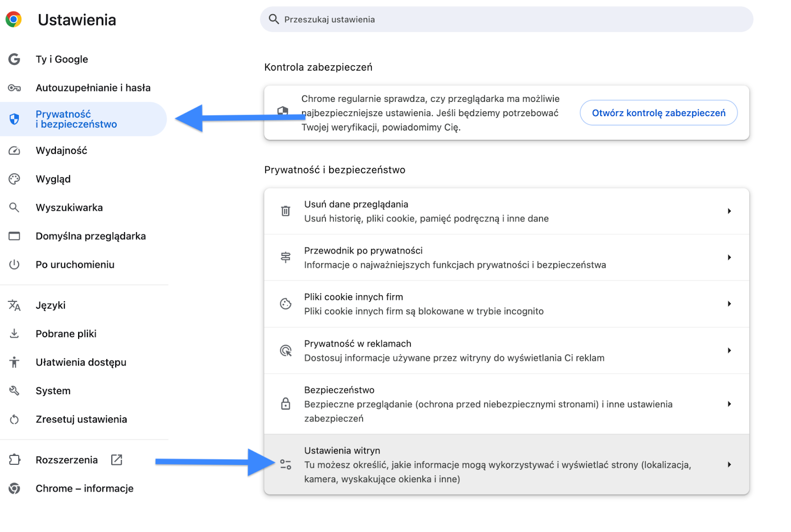Click the cookie icon for Pliki cookie innych firm

pos(286,304)
